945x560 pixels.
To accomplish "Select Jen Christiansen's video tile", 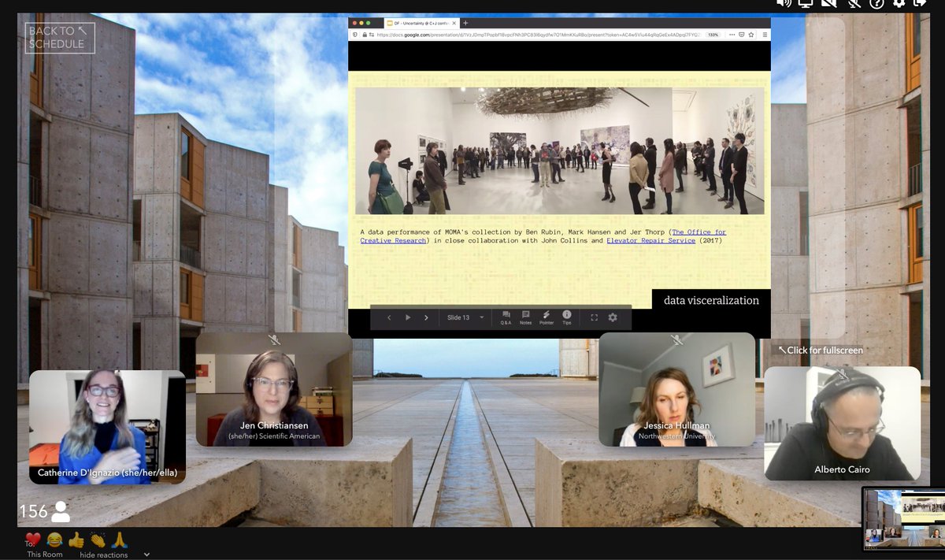I will (x=274, y=389).
